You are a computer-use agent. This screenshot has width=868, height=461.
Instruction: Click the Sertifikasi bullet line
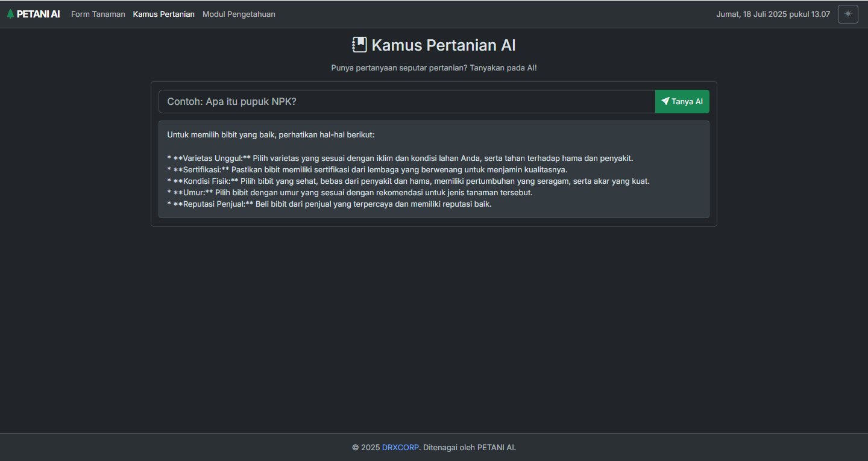[367, 169]
